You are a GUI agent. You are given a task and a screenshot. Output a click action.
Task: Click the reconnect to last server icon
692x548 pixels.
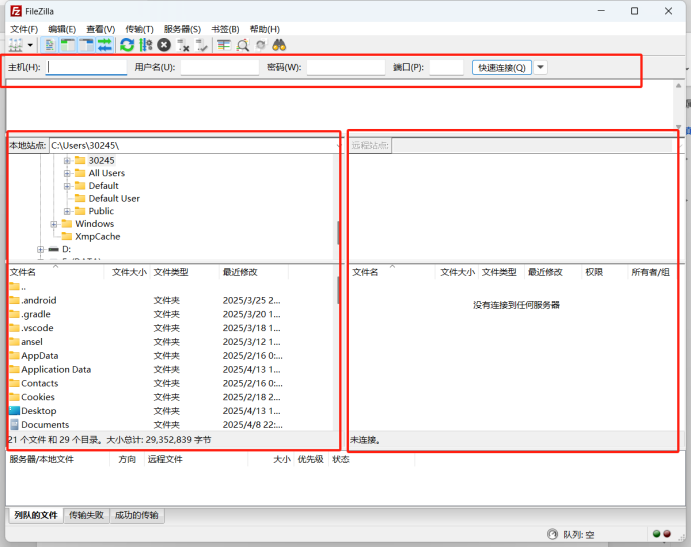(x=202, y=45)
